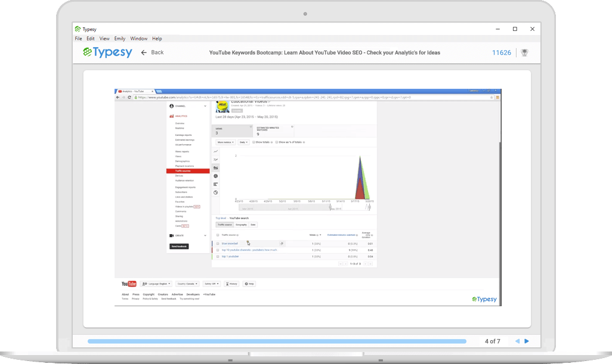Enable the Show as % of totals checkbox
This screenshot has width=612, height=364.
277,142
